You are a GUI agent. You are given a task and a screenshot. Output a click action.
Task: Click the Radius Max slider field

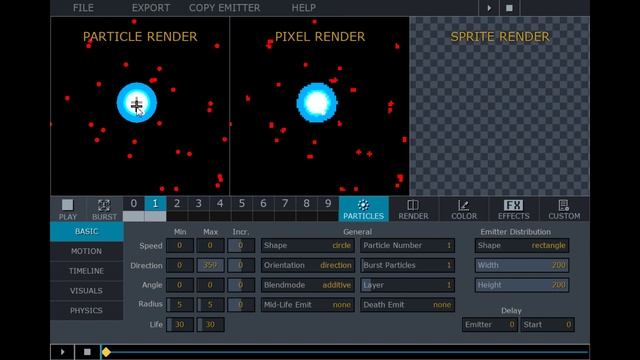pyautogui.click(x=210, y=305)
